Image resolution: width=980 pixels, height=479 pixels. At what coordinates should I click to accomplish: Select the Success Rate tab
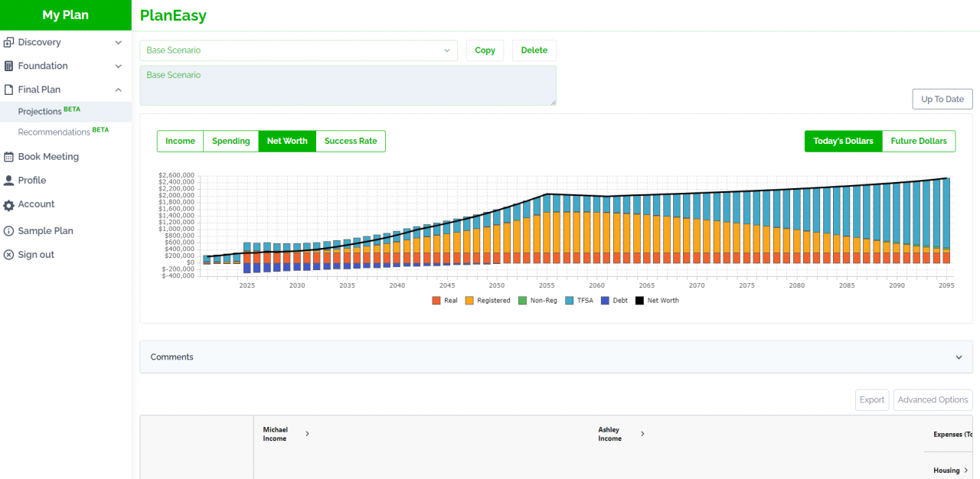[351, 141]
